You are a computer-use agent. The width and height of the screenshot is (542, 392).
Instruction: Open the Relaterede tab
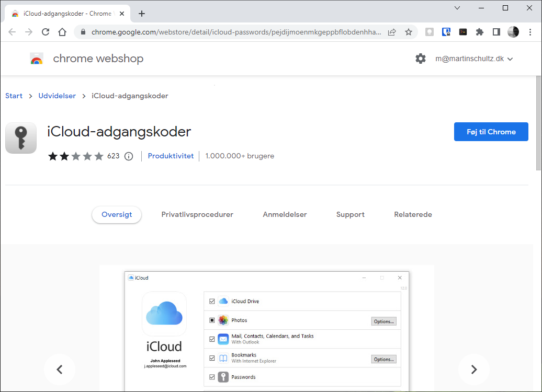click(x=413, y=214)
